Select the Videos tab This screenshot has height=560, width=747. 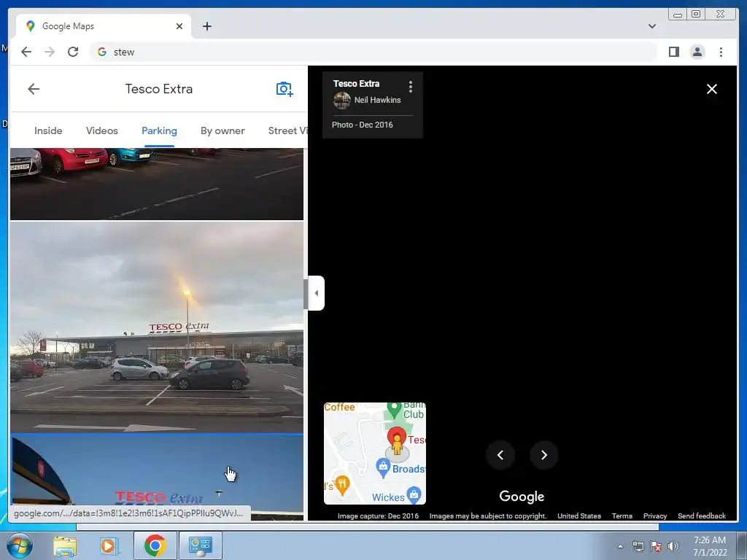pyautogui.click(x=102, y=131)
